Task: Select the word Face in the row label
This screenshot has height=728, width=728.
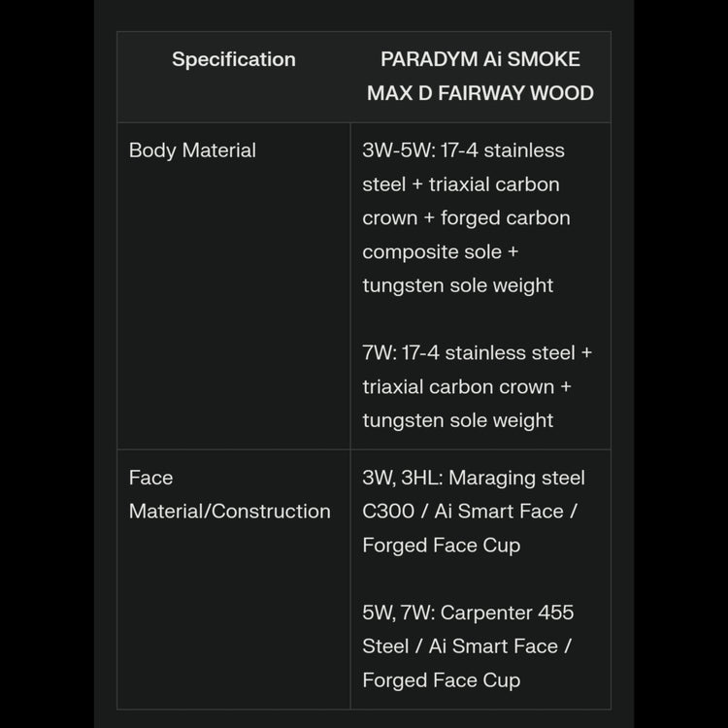Action: 150,478
